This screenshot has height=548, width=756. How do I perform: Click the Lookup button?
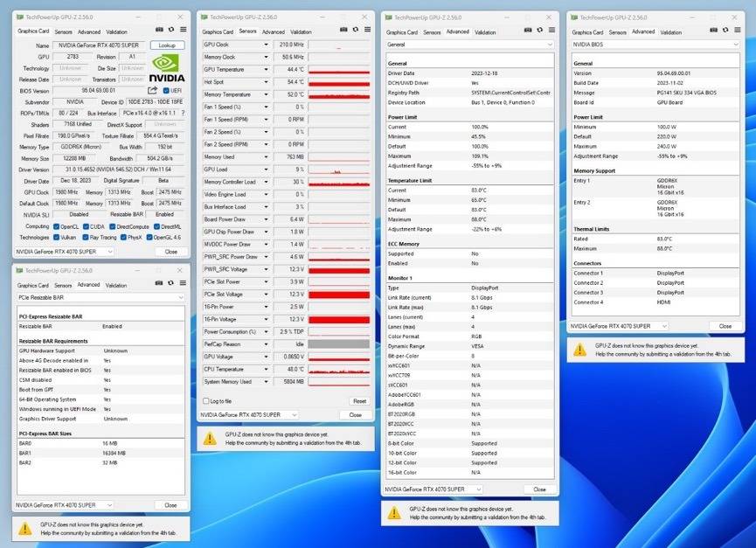pos(167,45)
